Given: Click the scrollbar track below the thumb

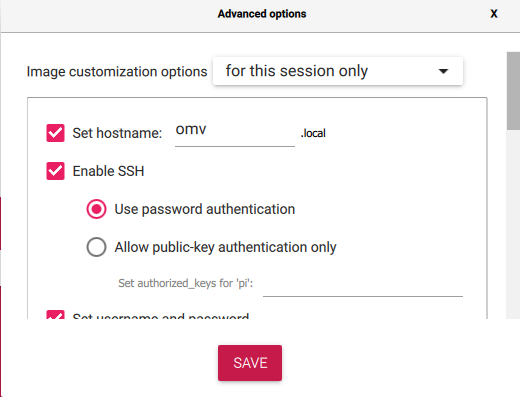Looking at the screenshot, I should 513,224.
